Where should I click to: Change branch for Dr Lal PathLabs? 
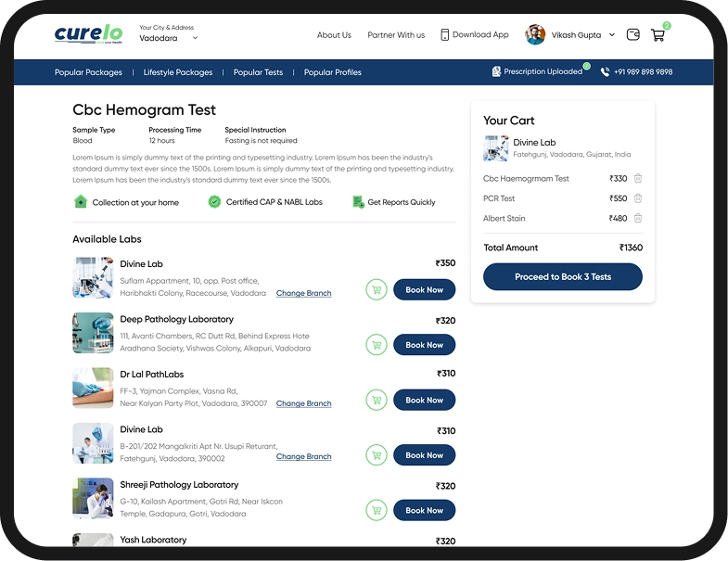click(x=303, y=404)
